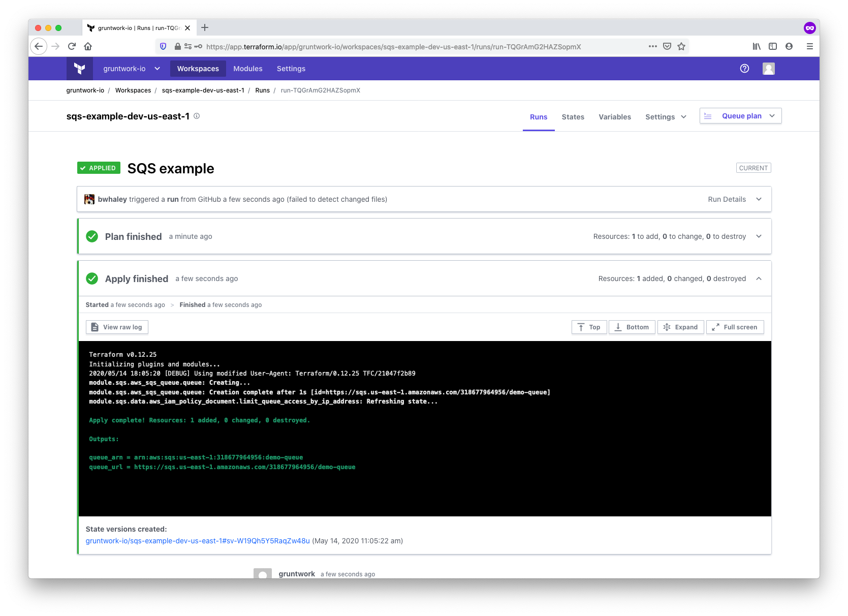The height and width of the screenshot is (616, 848).
Task: Open the help question mark icon
Action: (744, 69)
